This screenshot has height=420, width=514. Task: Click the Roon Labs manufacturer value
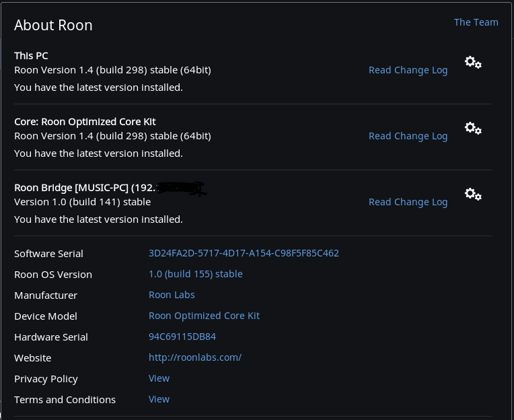172,295
